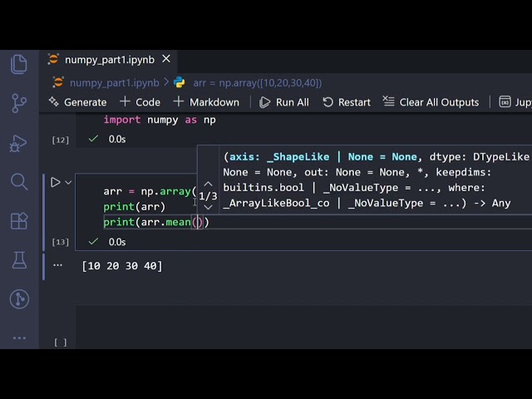Close the numpy_part1.ipynb tab

click(166, 59)
